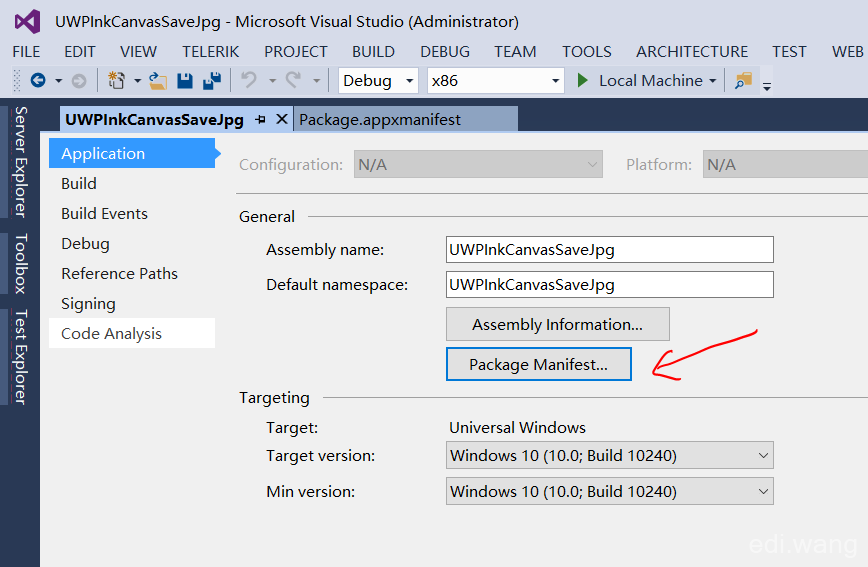868x567 pixels.
Task: Select the Debug properties page
Action: coord(132,244)
